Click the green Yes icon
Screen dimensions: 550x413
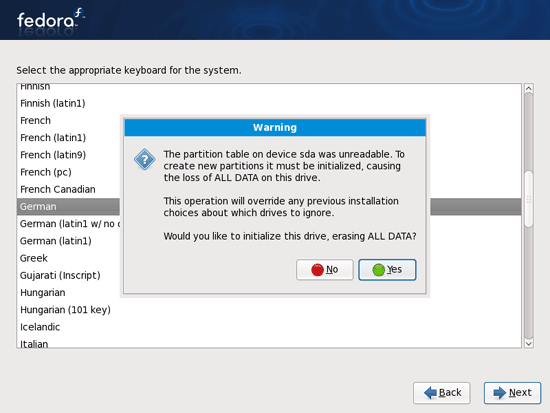pos(378,270)
